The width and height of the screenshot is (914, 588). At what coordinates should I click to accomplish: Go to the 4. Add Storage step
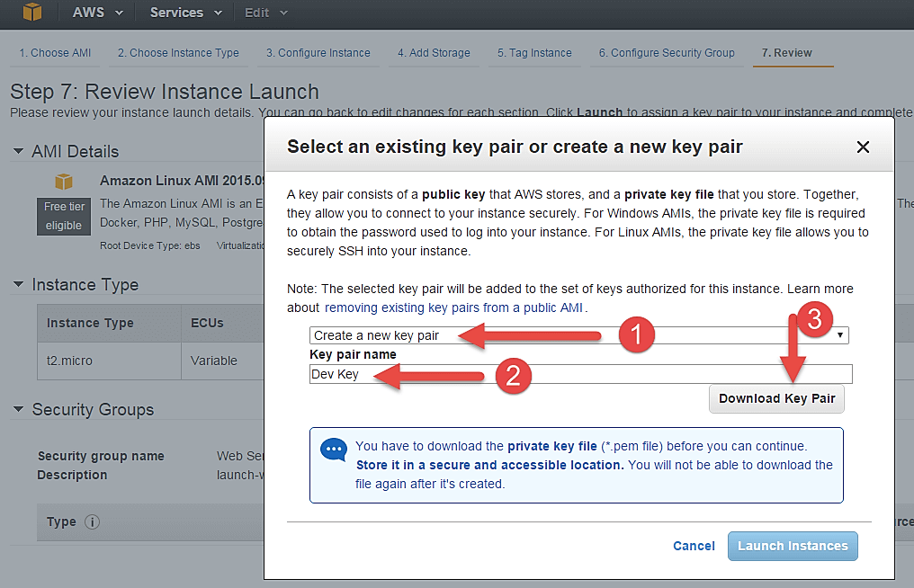point(434,53)
